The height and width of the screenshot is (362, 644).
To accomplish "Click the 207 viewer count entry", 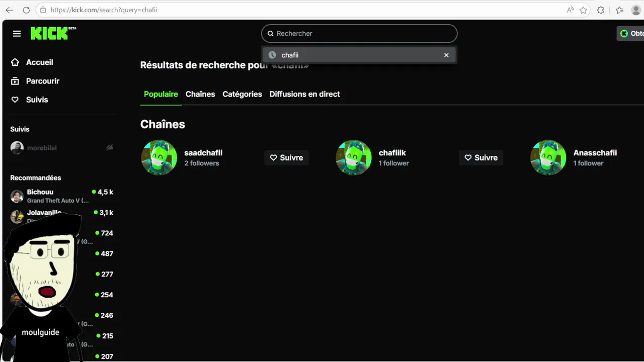I will [x=104, y=356].
